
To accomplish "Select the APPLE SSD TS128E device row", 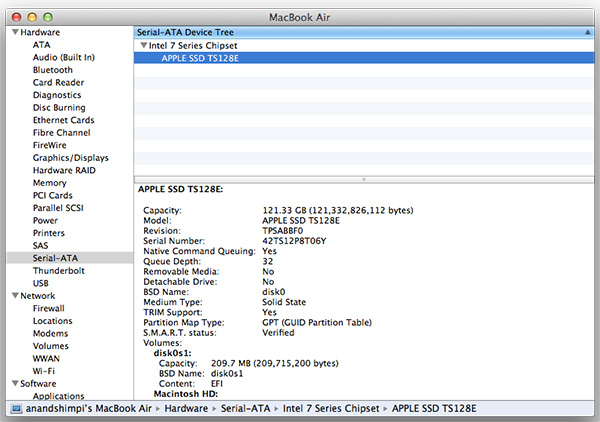I will 364,58.
